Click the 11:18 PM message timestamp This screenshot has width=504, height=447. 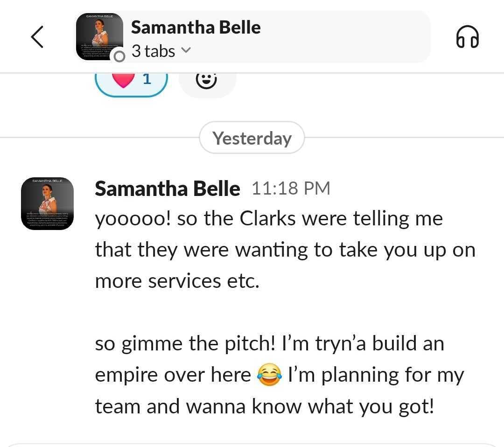tap(291, 189)
